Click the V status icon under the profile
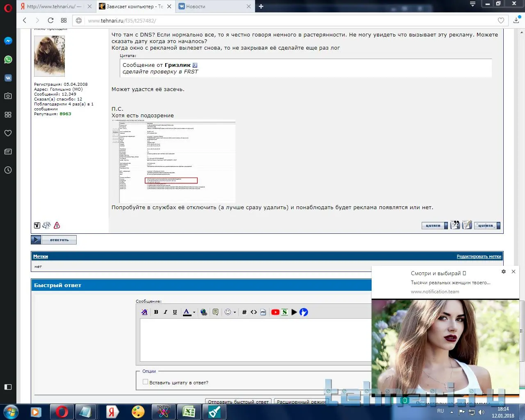The height and width of the screenshot is (420, 525). pyautogui.click(x=37, y=225)
